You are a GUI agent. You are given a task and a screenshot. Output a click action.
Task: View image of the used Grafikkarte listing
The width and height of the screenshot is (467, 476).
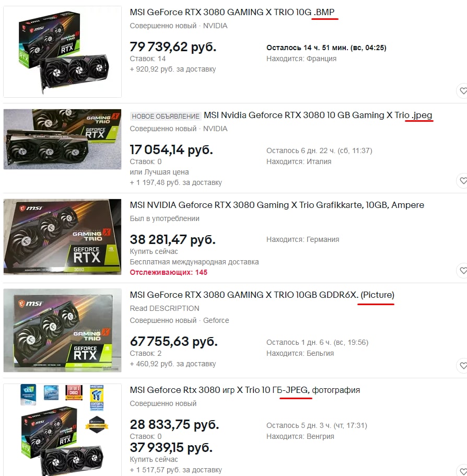point(63,237)
